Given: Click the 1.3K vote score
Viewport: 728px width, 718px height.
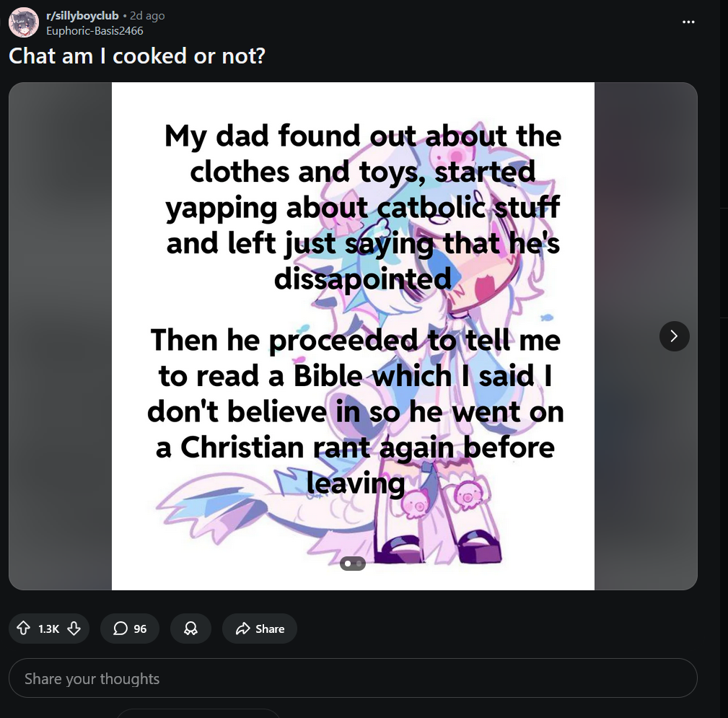Looking at the screenshot, I should [x=48, y=629].
